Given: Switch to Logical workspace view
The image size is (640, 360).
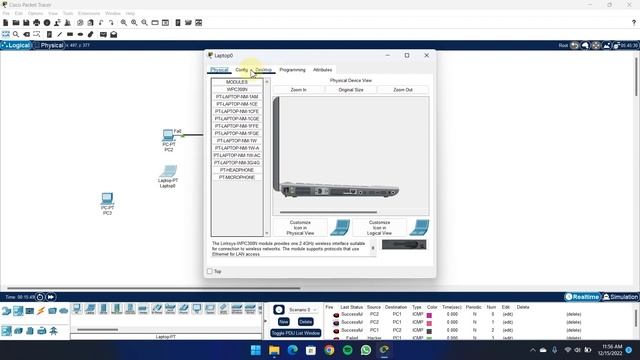Looking at the screenshot, I should (x=16, y=45).
